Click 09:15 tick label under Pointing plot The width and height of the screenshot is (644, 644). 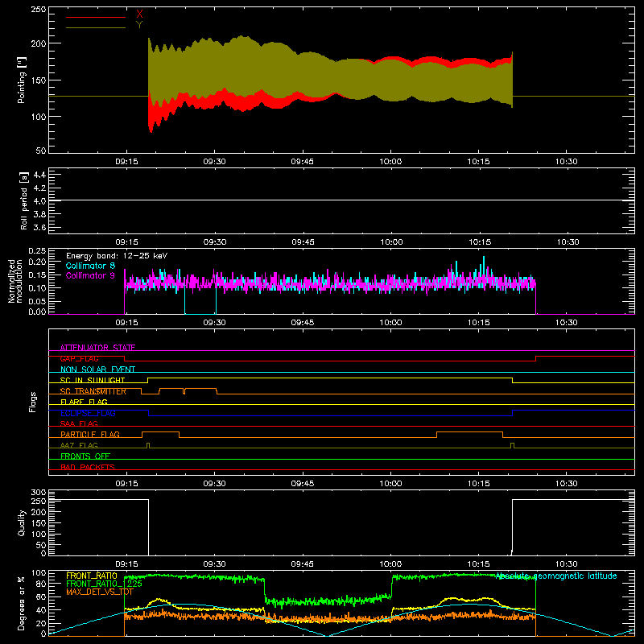point(126,162)
